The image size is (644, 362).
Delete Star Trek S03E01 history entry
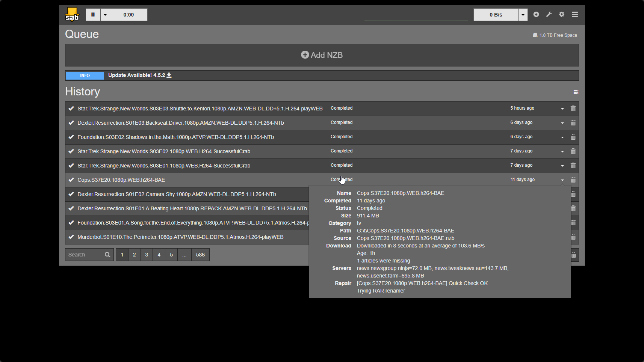click(x=573, y=166)
